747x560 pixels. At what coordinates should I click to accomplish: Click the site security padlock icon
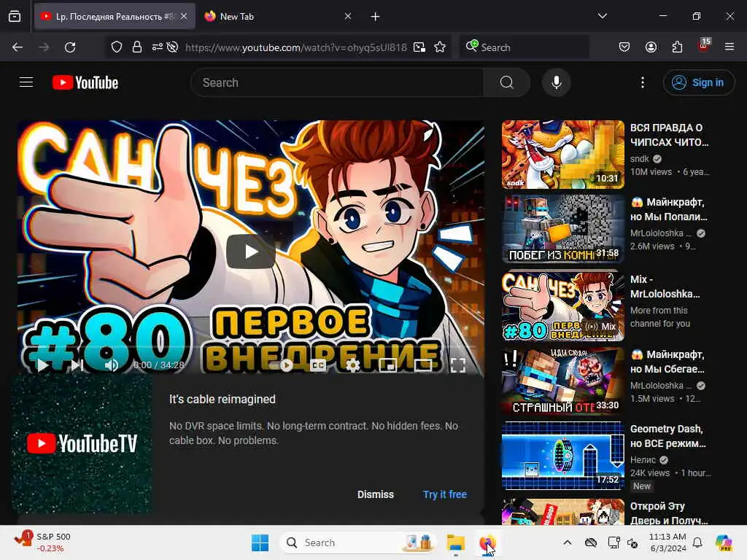coord(137,47)
